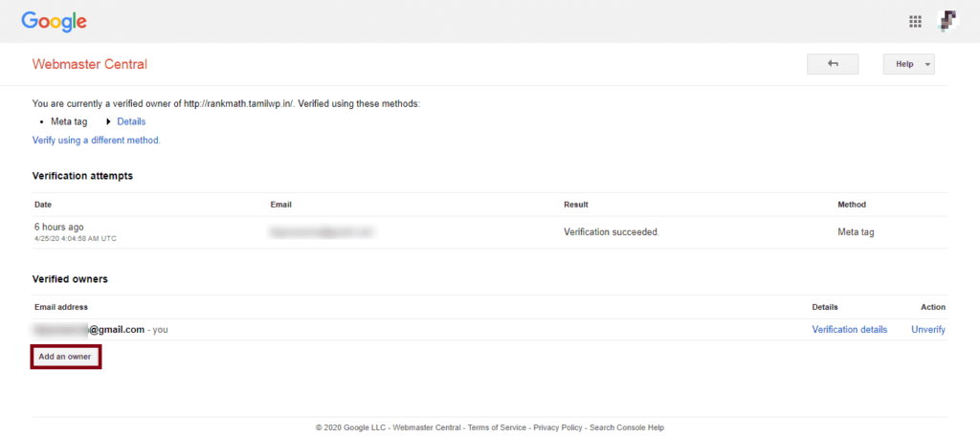Image resolution: width=980 pixels, height=436 pixels.
Task: Go back using the arrow button
Action: (833, 64)
